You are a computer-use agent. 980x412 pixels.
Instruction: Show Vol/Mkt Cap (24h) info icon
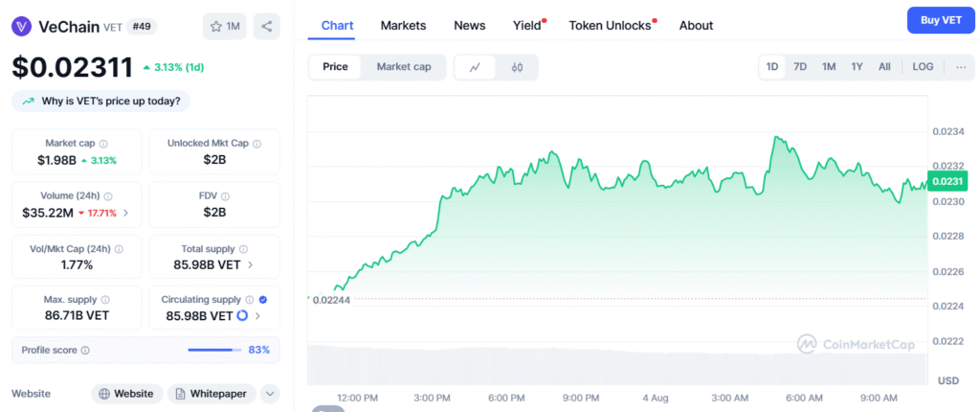coord(119,249)
